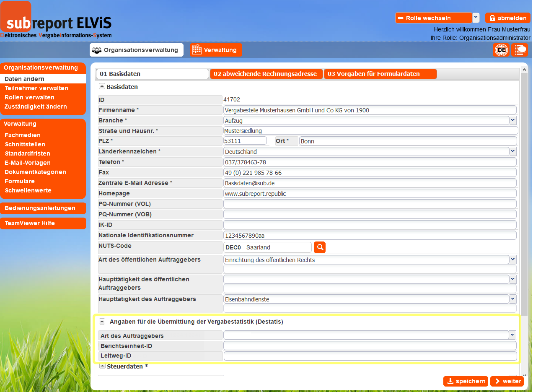Click the speichern save button
Viewport: 533px width, 392px height.
[x=466, y=381]
